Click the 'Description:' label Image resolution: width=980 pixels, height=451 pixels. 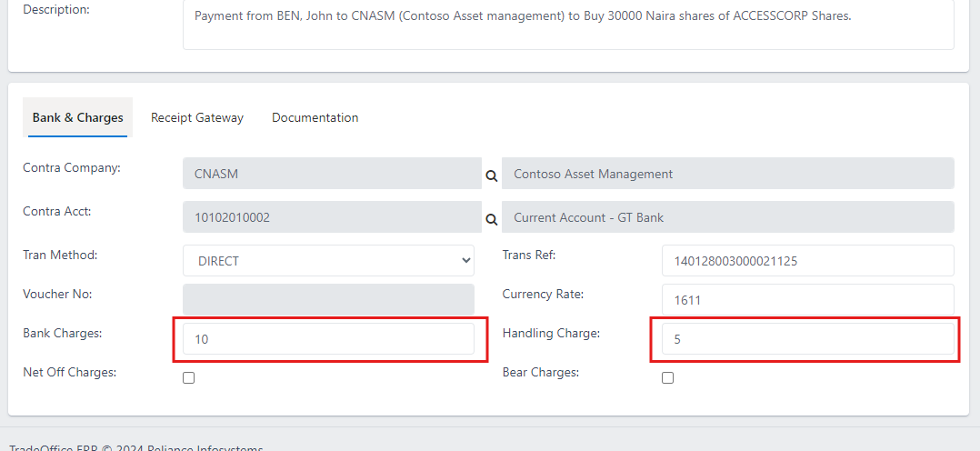pos(56,9)
